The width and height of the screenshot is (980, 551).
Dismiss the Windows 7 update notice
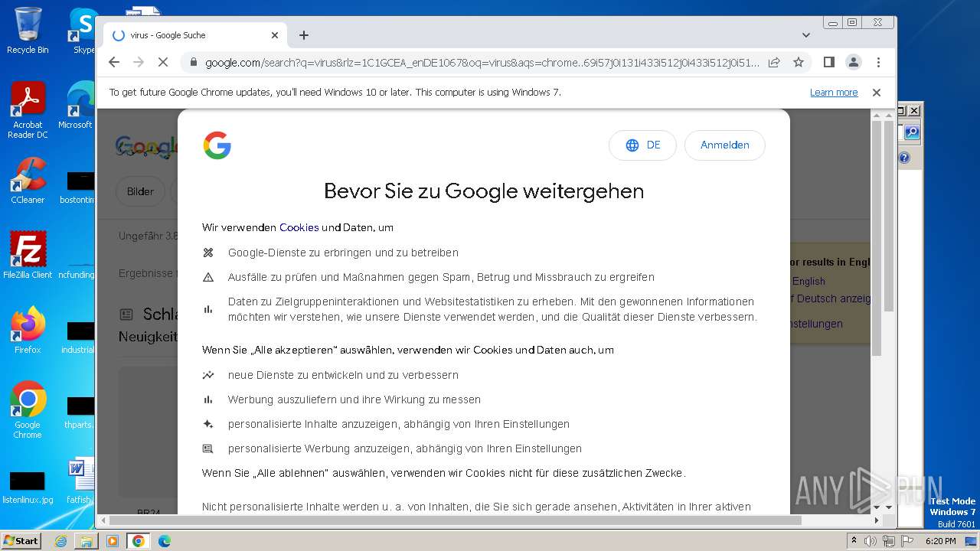click(877, 93)
